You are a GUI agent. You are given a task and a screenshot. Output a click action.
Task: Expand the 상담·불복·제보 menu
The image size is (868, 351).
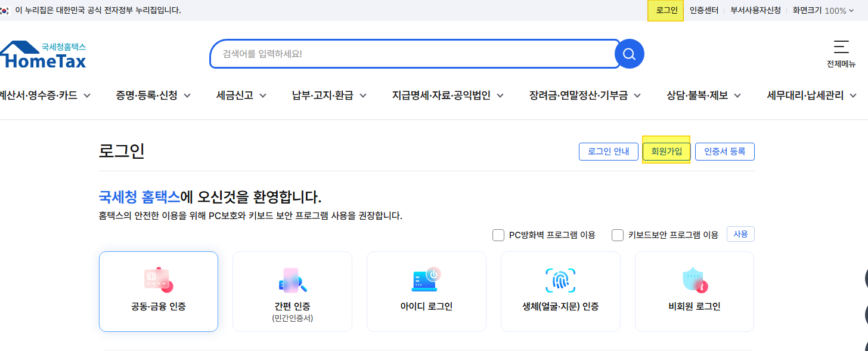click(704, 95)
